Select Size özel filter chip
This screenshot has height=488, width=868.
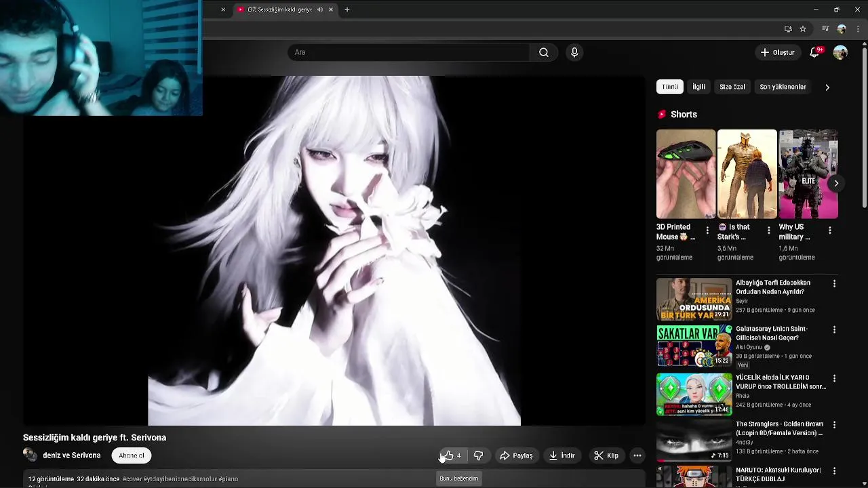tap(732, 87)
